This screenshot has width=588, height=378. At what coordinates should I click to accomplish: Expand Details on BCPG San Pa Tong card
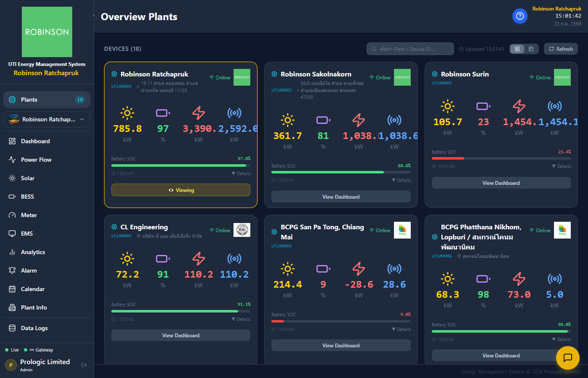pyautogui.click(x=401, y=329)
